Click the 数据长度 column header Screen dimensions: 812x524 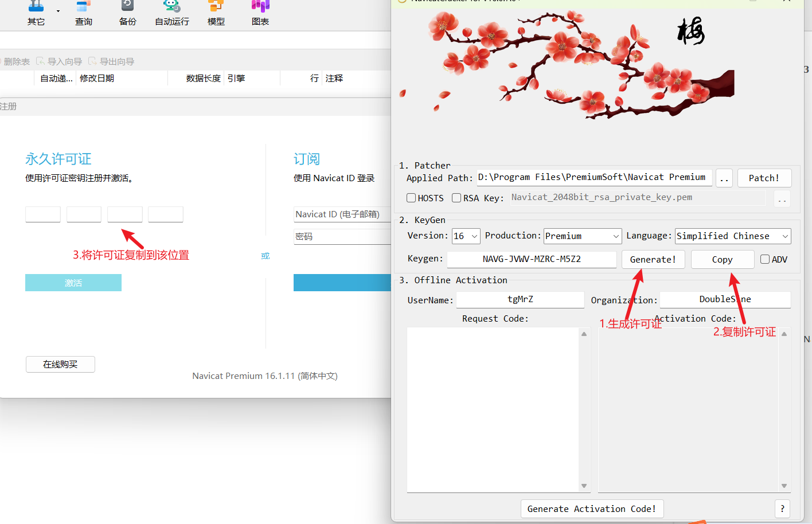point(203,79)
